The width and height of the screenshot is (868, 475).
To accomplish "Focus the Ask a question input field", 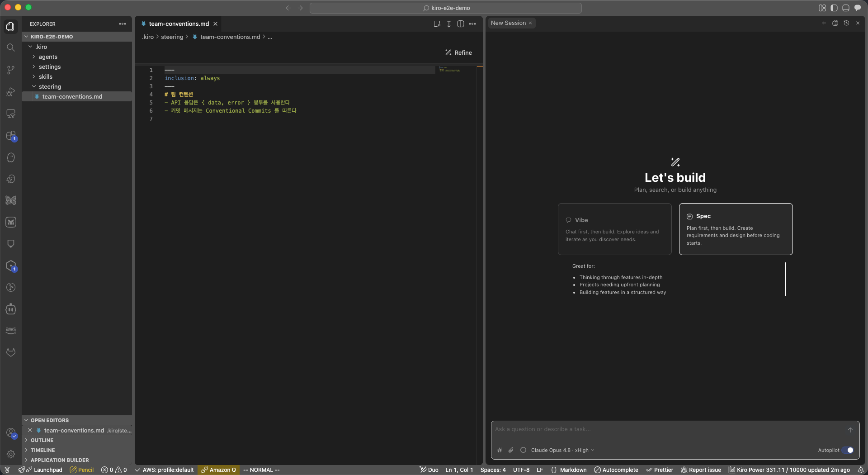I will click(669, 429).
